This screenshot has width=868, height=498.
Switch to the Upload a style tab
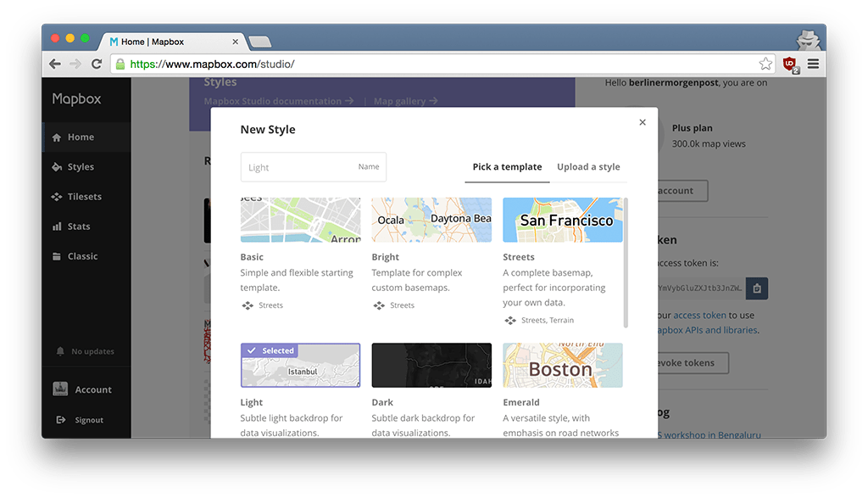click(x=588, y=167)
